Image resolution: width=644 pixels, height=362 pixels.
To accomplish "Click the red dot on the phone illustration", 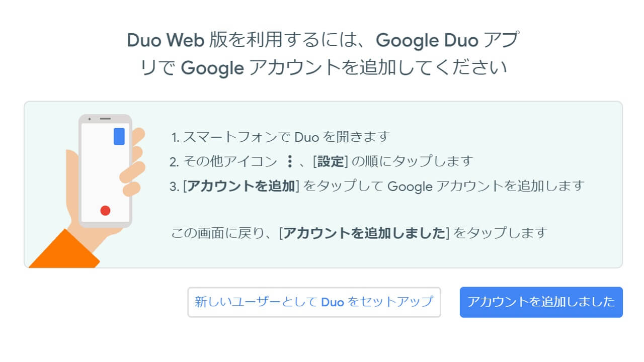I will [105, 211].
